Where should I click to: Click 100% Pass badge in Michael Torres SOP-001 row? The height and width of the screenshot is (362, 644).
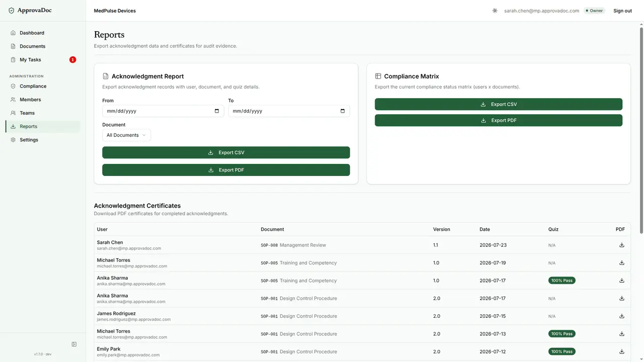[562, 334]
